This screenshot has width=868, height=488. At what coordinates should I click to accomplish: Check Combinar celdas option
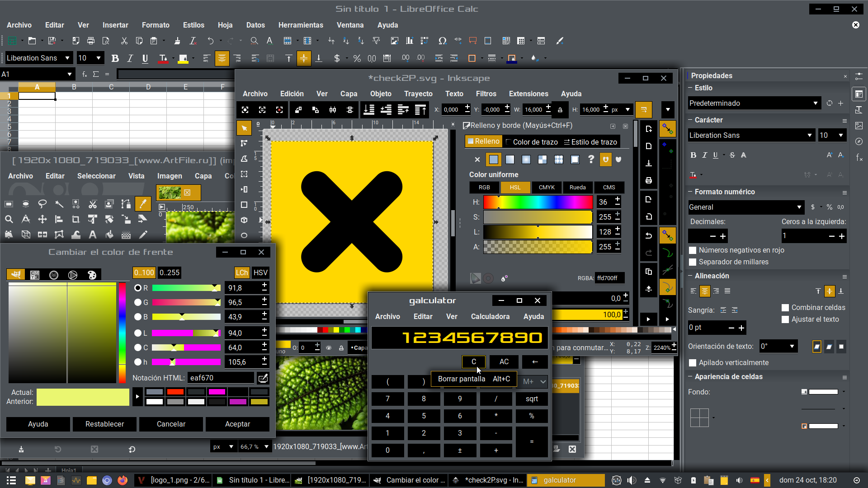785,308
